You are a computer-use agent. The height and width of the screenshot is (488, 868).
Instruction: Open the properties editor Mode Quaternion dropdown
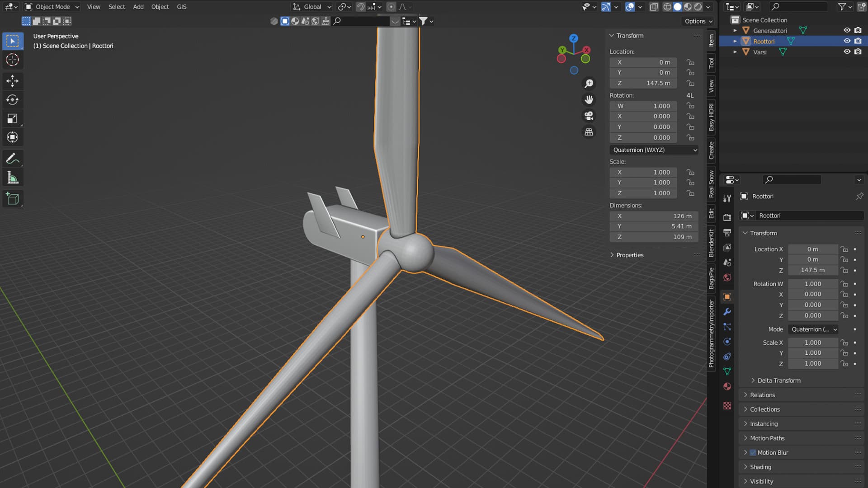[813, 329]
